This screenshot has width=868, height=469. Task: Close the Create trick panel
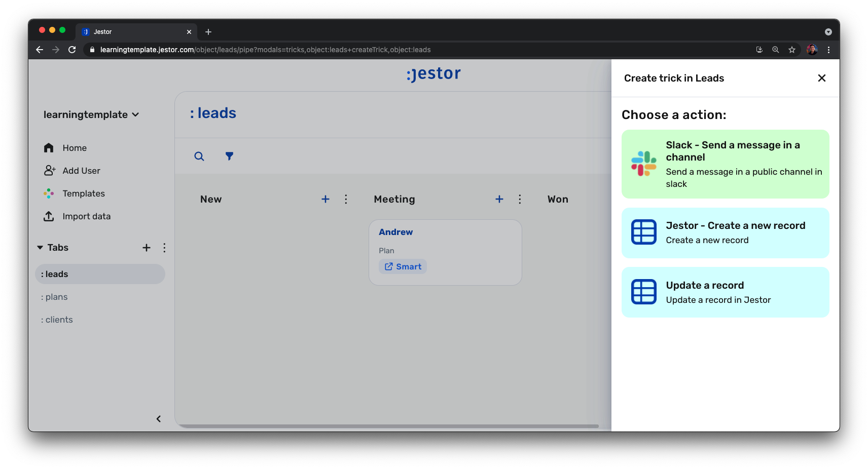pos(822,78)
